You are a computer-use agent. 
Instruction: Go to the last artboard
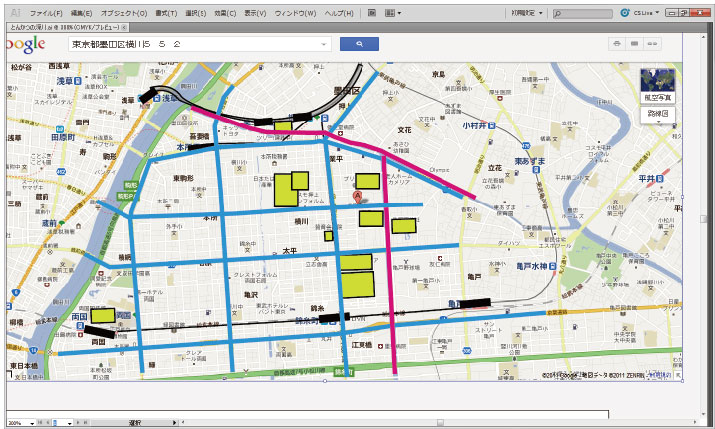coord(85,423)
